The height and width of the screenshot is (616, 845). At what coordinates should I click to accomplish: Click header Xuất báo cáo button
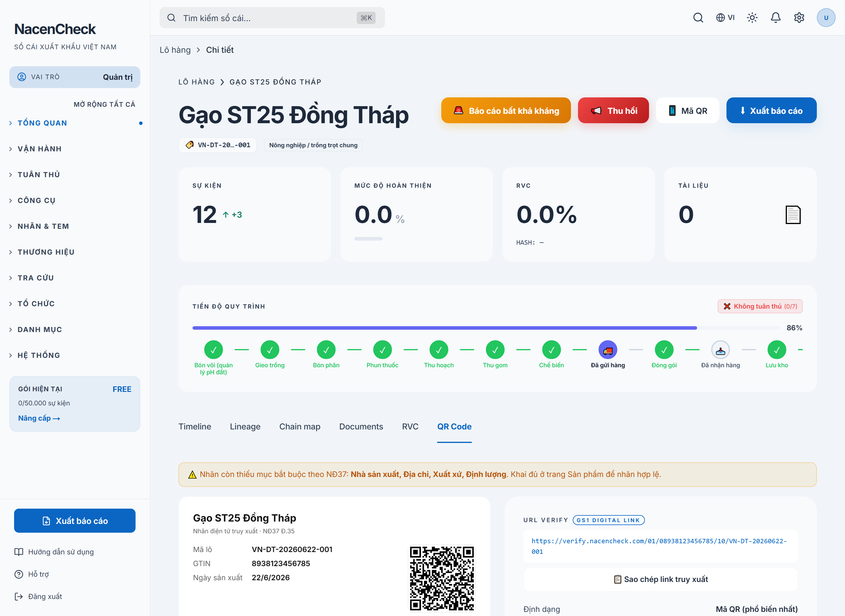[771, 110]
